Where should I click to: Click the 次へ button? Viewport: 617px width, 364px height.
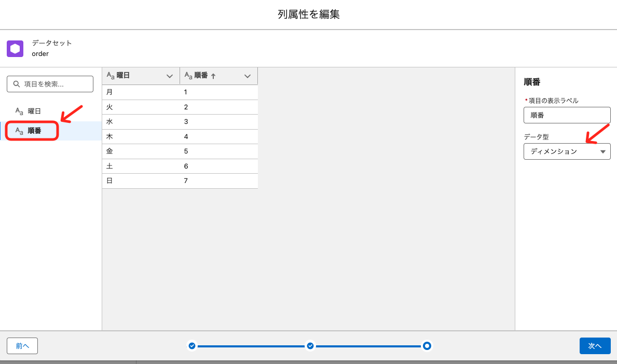click(595, 346)
